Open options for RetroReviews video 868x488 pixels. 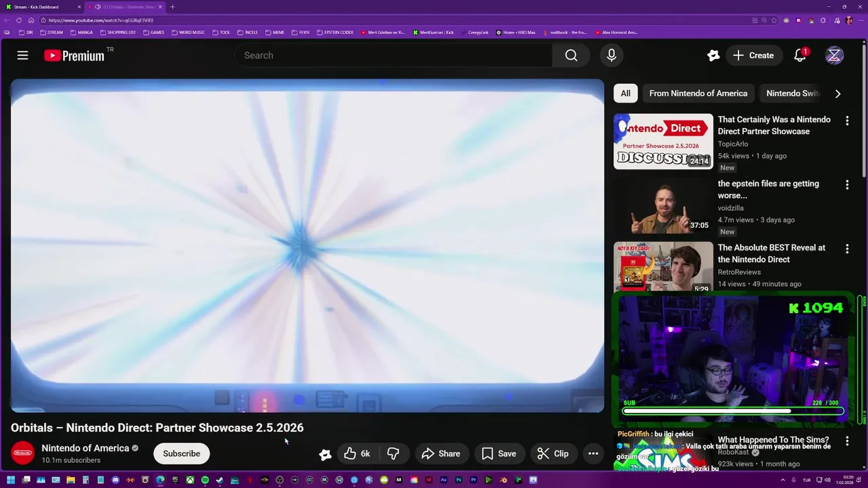(x=846, y=249)
